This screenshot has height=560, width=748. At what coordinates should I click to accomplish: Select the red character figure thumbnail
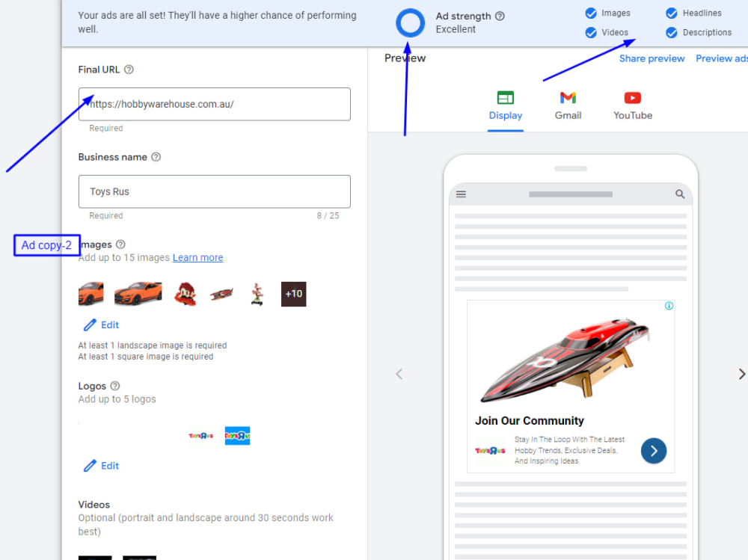pyautogui.click(x=185, y=293)
